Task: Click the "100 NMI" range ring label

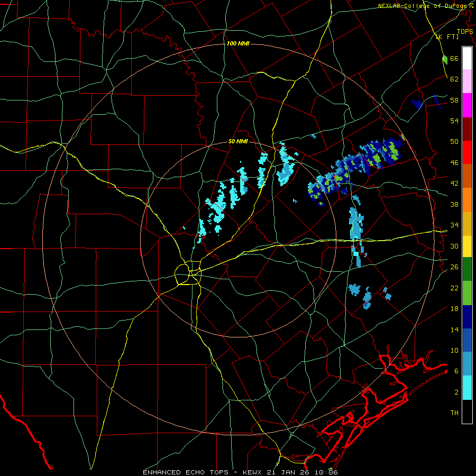Action: [x=238, y=43]
